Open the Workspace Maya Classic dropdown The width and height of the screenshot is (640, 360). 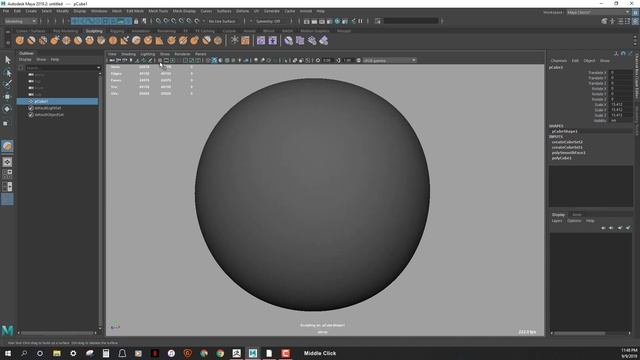599,13
